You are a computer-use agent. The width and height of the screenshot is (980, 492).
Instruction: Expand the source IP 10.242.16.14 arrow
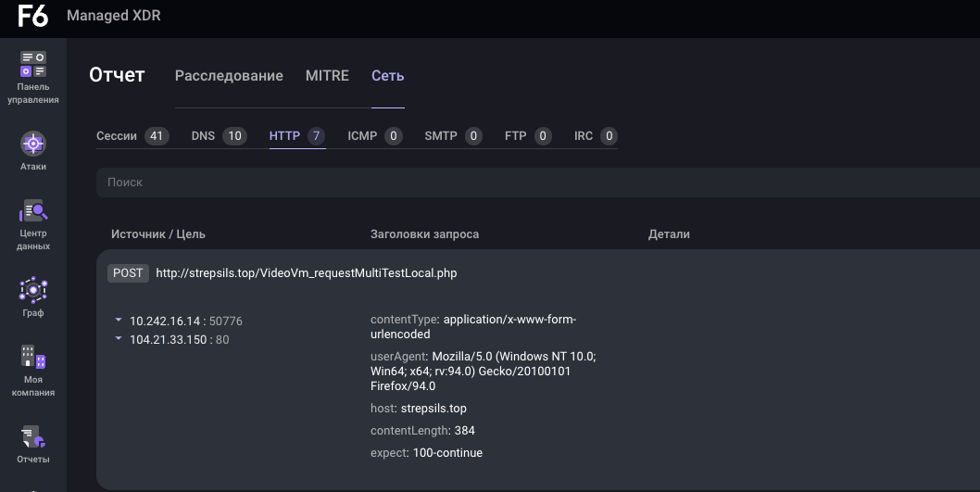(x=119, y=320)
